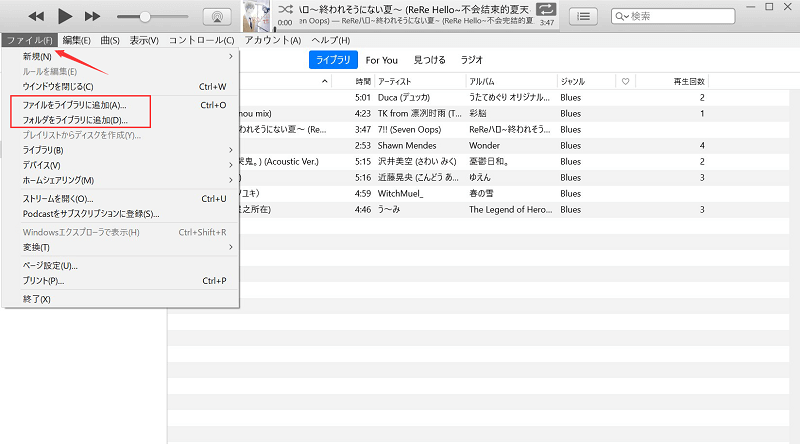
Task: Toggle shuffle icon in now playing
Action: pyautogui.click(x=285, y=9)
